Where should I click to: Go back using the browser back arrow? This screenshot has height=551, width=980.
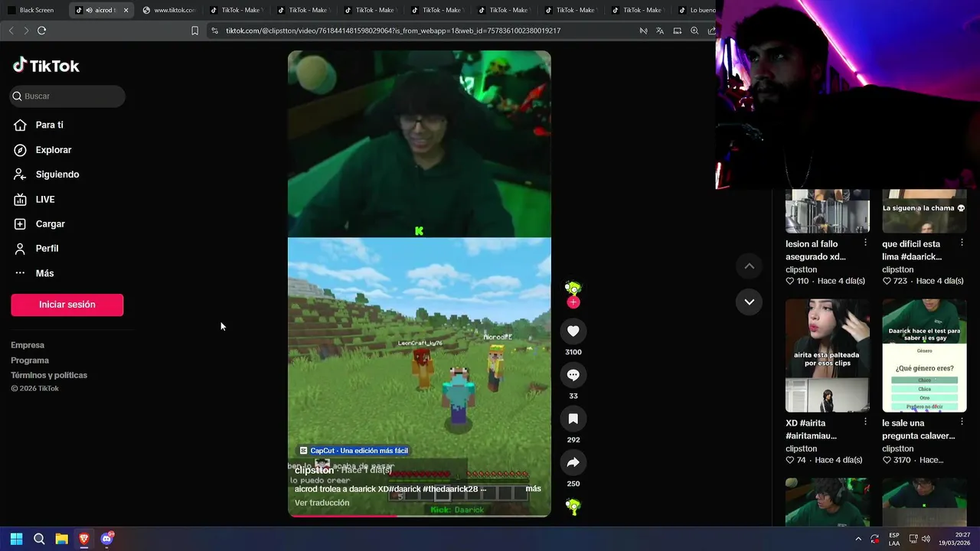pyautogui.click(x=11, y=31)
